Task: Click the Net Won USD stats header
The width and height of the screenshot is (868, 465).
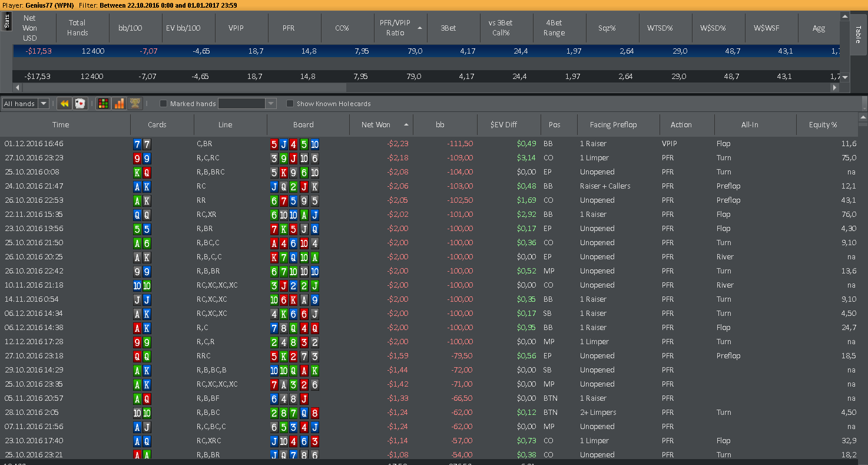Action: [29, 28]
